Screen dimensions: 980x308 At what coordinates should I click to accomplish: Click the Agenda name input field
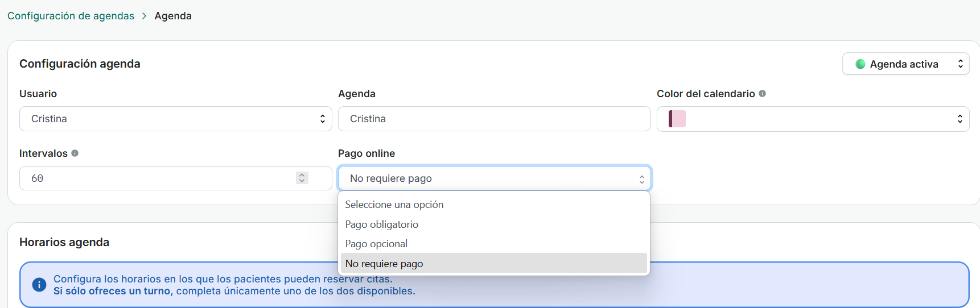[494, 119]
